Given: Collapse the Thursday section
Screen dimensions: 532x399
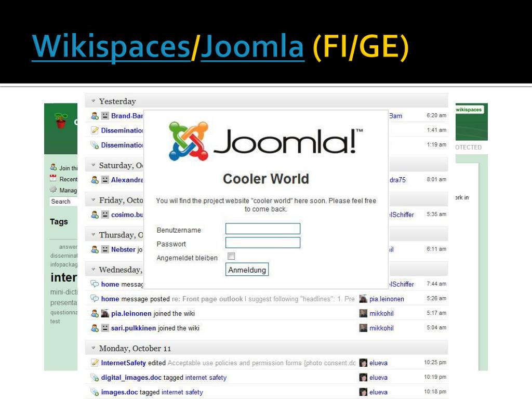Looking at the screenshot, I should (x=94, y=234).
